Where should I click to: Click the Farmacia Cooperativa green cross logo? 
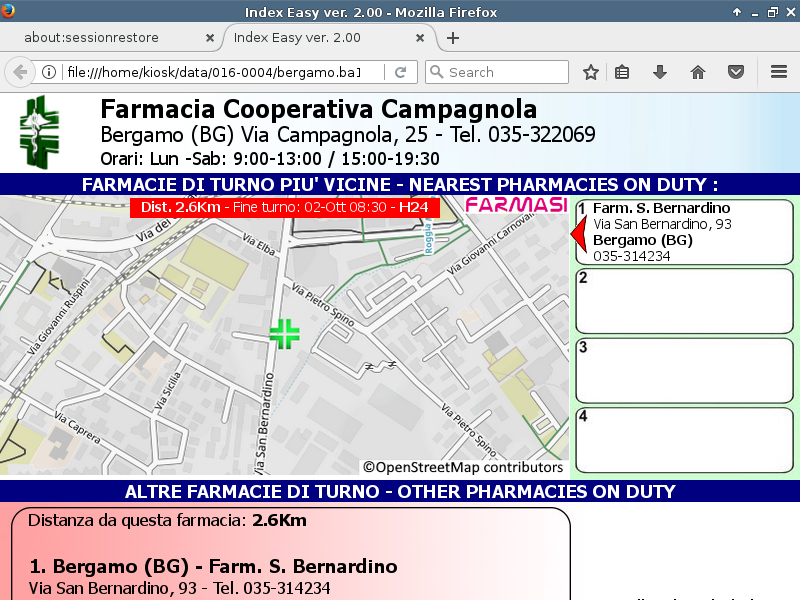41,132
